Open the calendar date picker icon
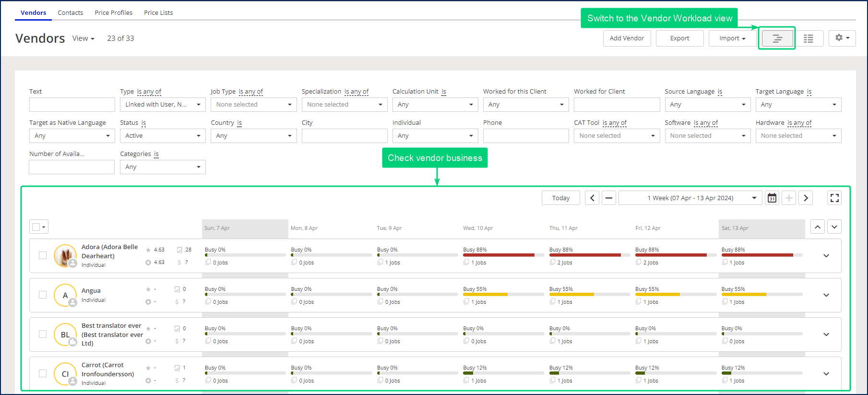Viewport: 868px width, 395px height. coord(772,198)
